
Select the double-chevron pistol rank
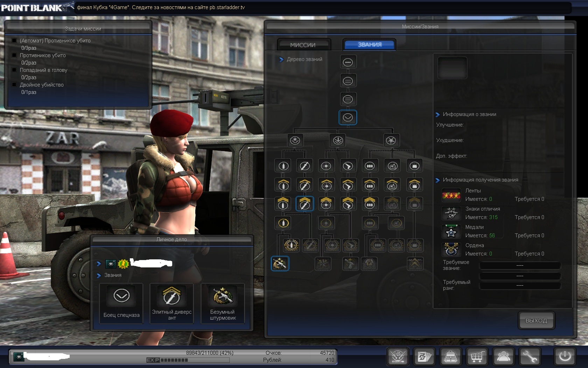coord(348,204)
